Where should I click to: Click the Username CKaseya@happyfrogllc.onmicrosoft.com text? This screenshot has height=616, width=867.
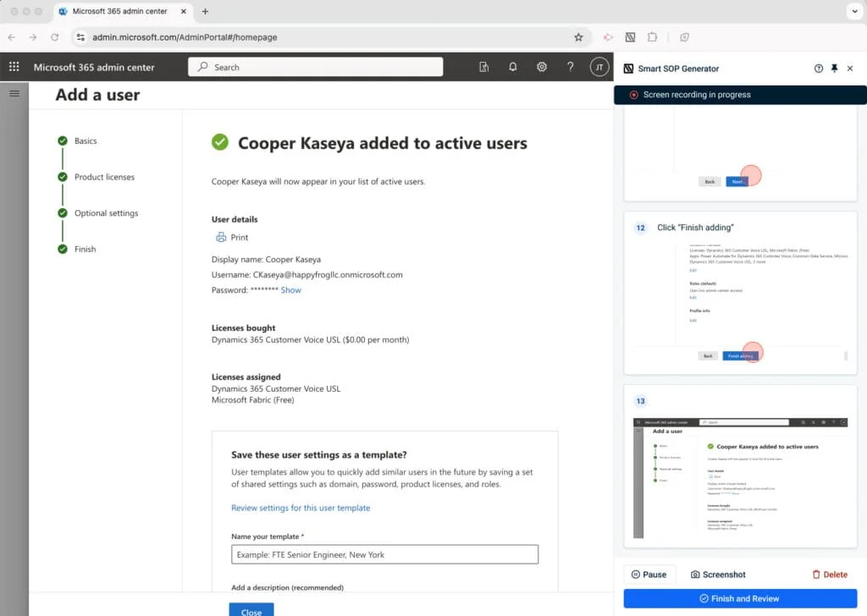point(306,274)
